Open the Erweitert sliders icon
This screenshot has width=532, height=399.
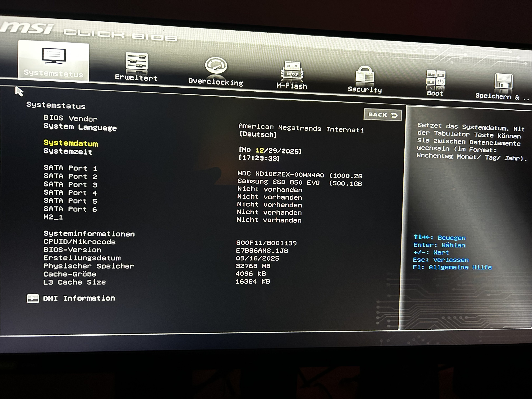[x=136, y=61]
